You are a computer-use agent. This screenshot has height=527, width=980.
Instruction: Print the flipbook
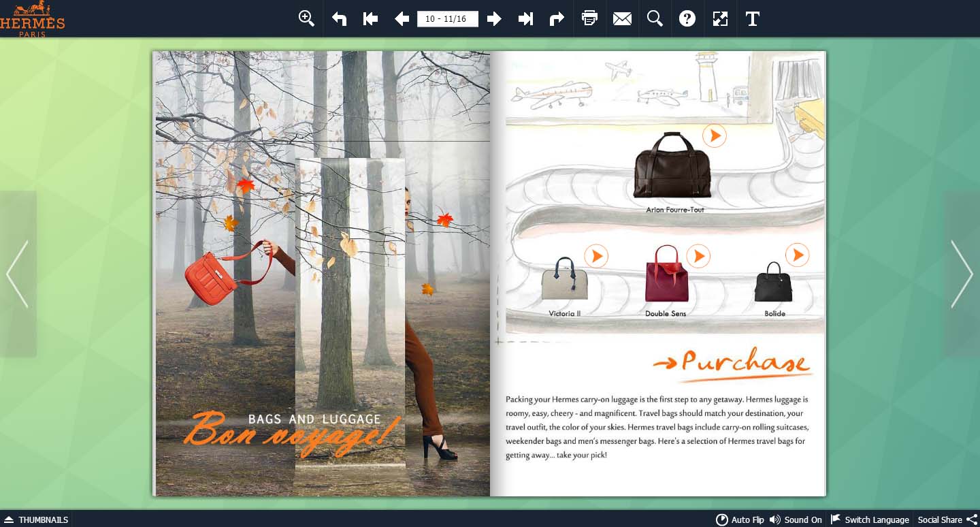point(589,18)
